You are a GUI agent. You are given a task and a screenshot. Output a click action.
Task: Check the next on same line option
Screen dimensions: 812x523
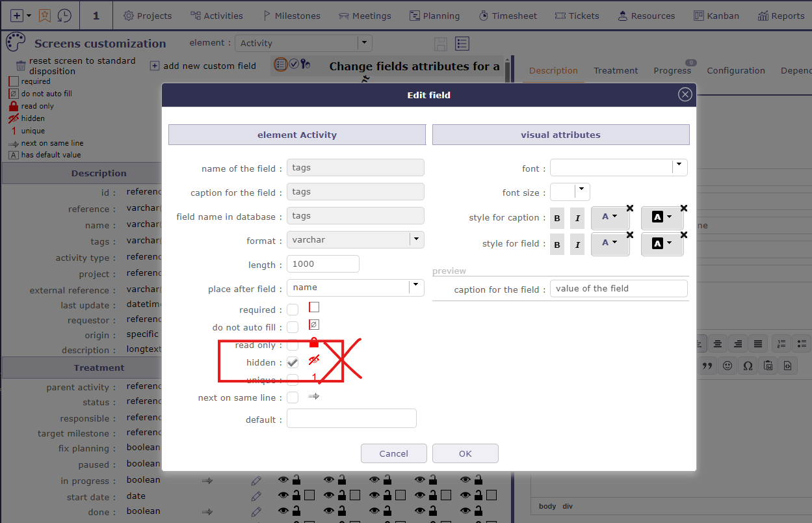tap(293, 397)
